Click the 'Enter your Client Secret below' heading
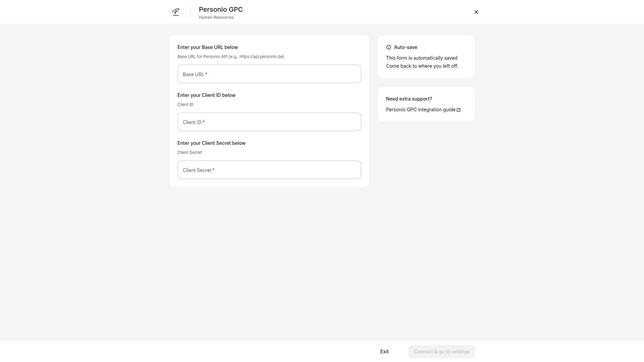Viewport: 644px width, 362px height. 211,143
